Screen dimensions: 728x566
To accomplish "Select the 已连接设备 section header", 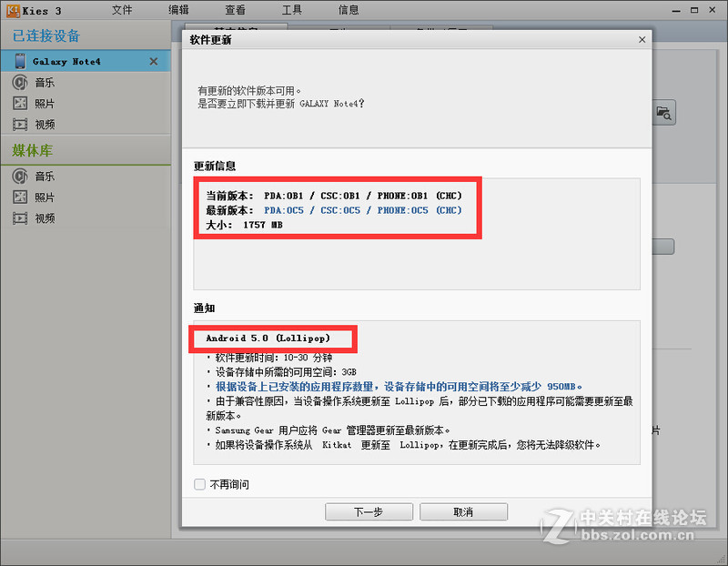I will point(46,35).
